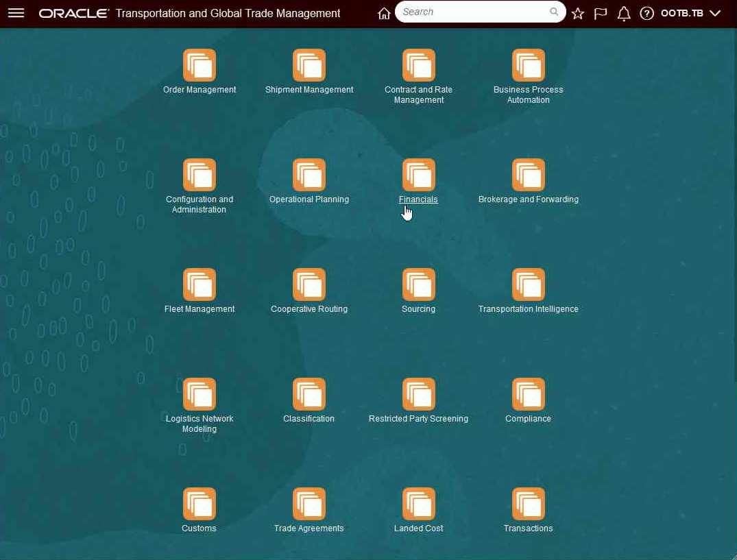This screenshot has height=560, width=737.
Task: Open Sourcing folder icon
Action: coord(418,284)
